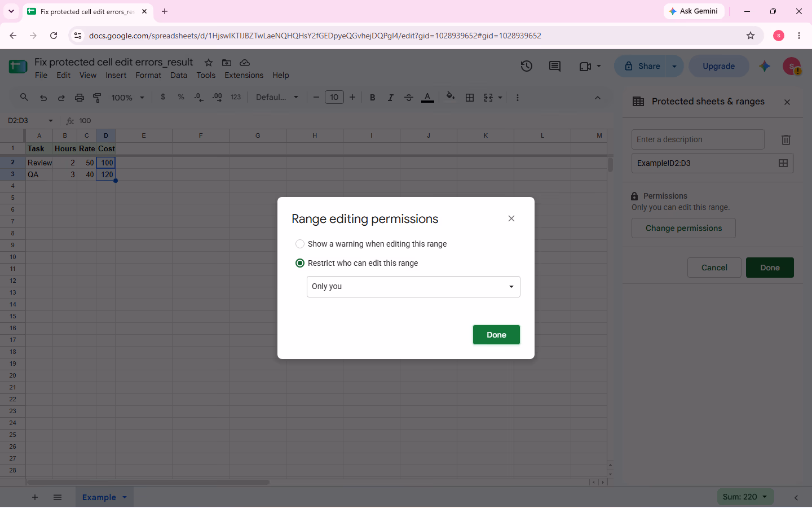This screenshot has height=508, width=812.
Task: Click Done in the side panel
Action: pos(770,268)
